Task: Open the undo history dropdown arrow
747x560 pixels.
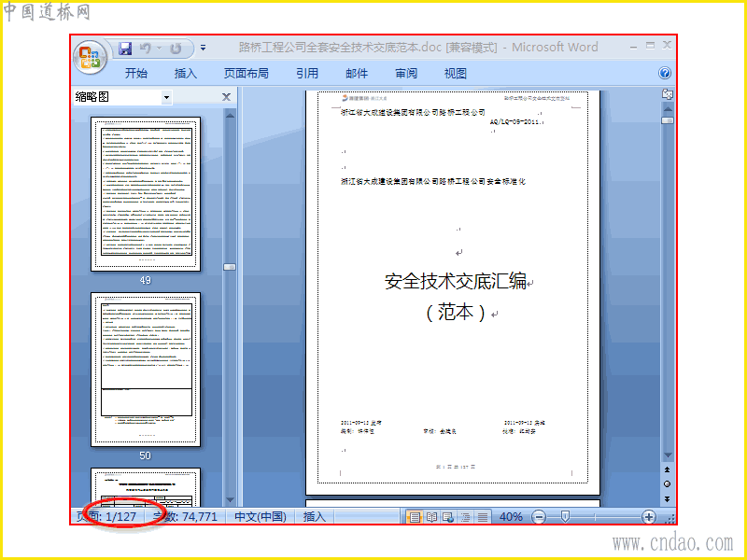Action: pos(159,49)
